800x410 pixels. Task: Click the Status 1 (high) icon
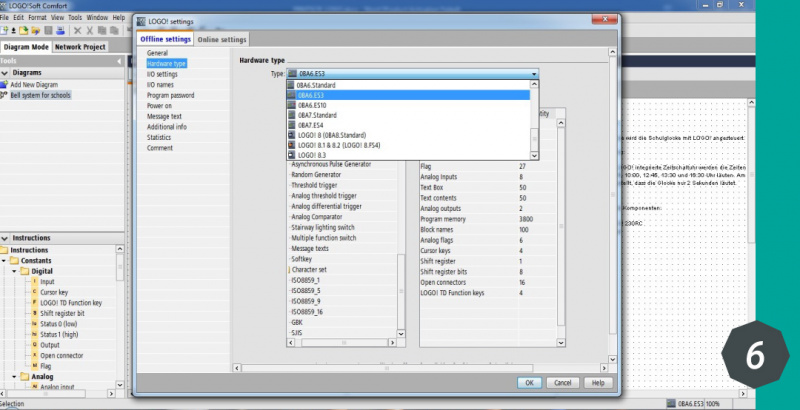coord(34,334)
